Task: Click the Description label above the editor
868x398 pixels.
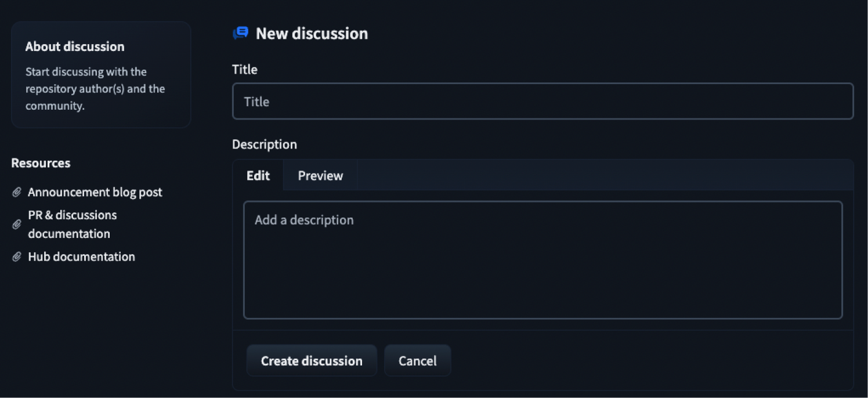Action: [265, 144]
